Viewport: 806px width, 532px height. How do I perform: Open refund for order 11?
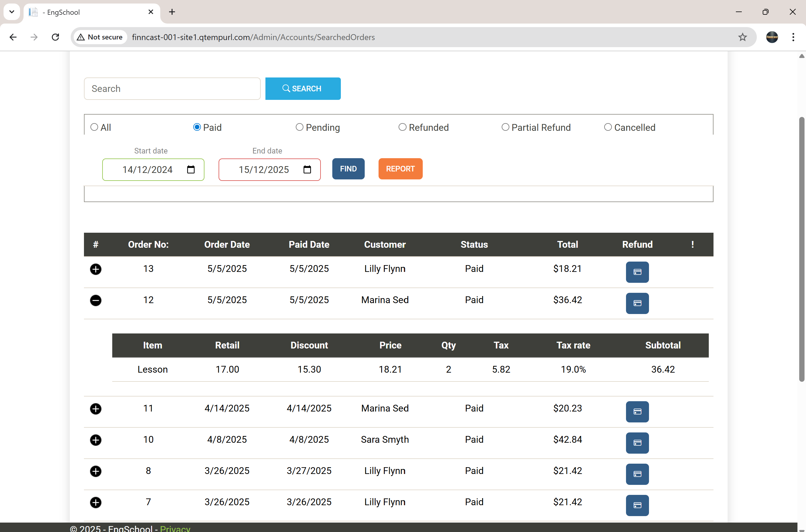point(637,412)
